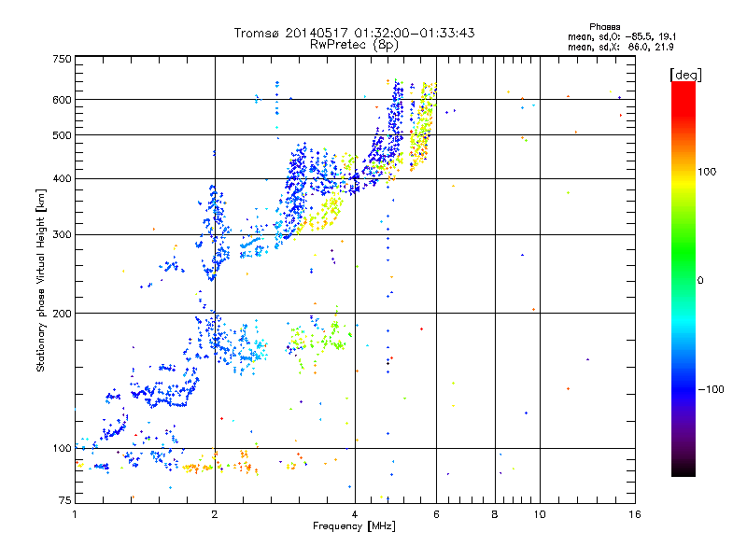747x560 pixels.
Task: Click the colorbar tick label '-100'
Action: coord(711,389)
